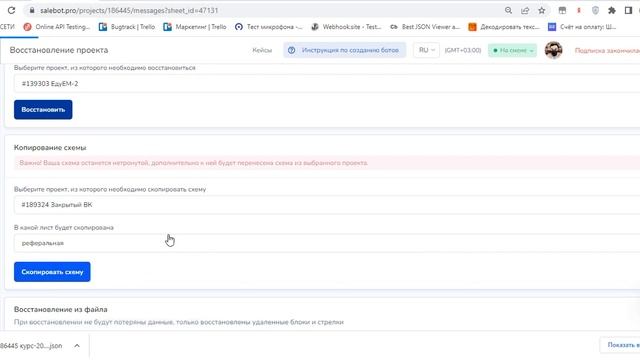This screenshot has height=360, width=640.
Task: Open the Тест микрофона bookmark
Action: [269, 27]
